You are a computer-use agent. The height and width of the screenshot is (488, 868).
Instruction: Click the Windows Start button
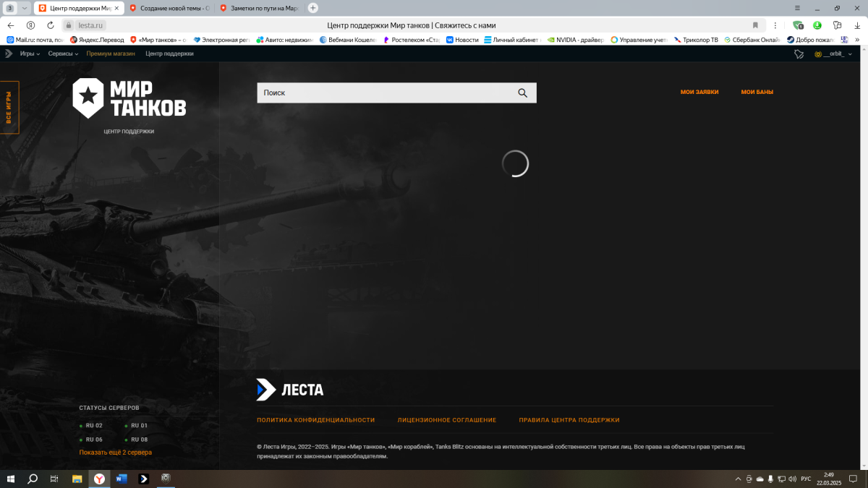click(x=11, y=479)
